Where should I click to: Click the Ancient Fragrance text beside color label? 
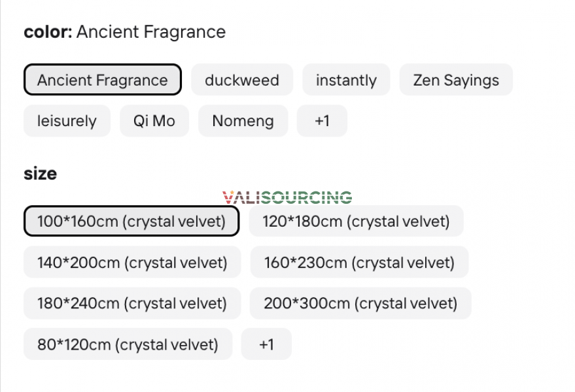coord(151,31)
